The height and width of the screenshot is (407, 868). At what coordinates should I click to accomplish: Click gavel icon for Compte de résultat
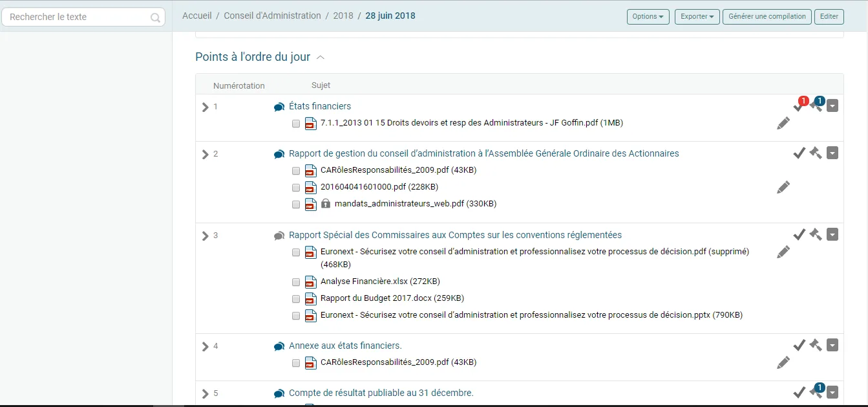(816, 391)
